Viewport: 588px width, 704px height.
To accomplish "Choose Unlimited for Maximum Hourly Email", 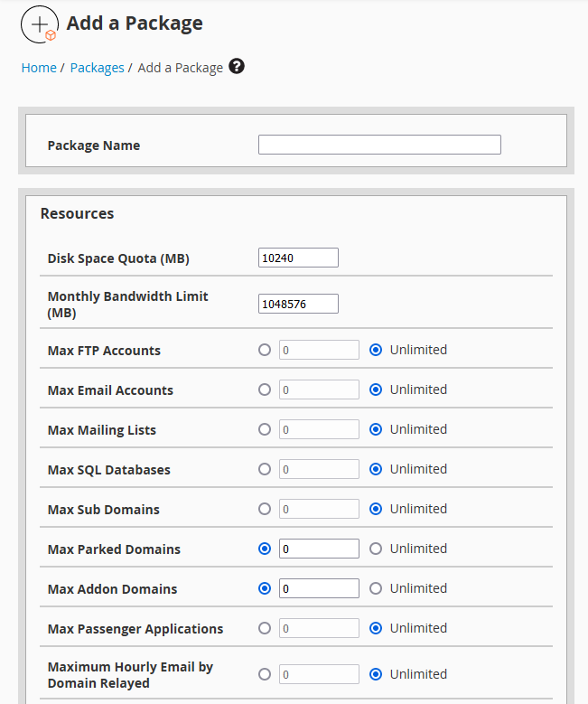I will (x=376, y=674).
